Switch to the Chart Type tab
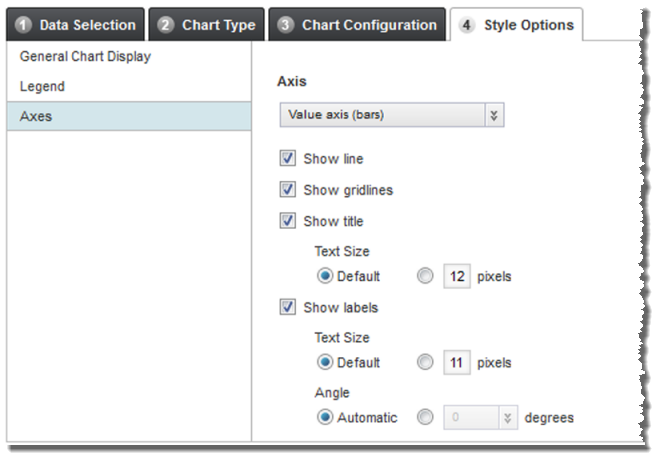Viewport: 660px width, 460px height. (207, 25)
